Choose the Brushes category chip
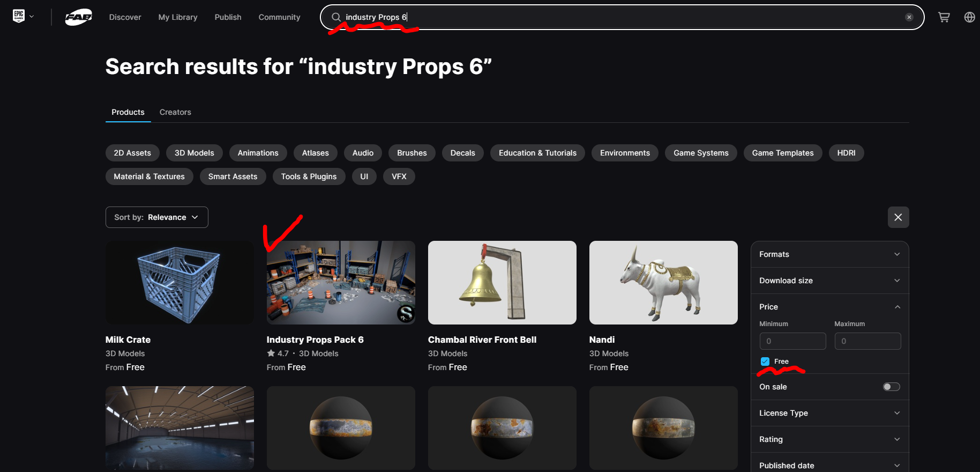The width and height of the screenshot is (980, 472). click(x=412, y=153)
